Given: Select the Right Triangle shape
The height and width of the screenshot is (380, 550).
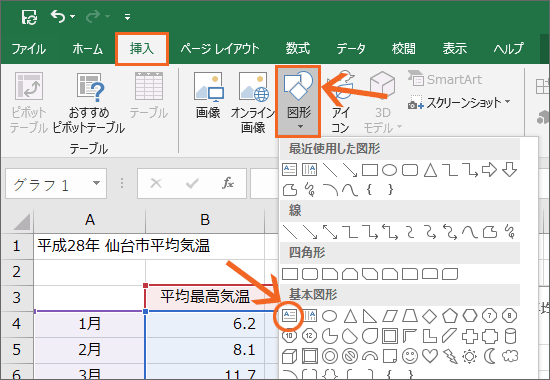Looking at the screenshot, I should tap(369, 316).
